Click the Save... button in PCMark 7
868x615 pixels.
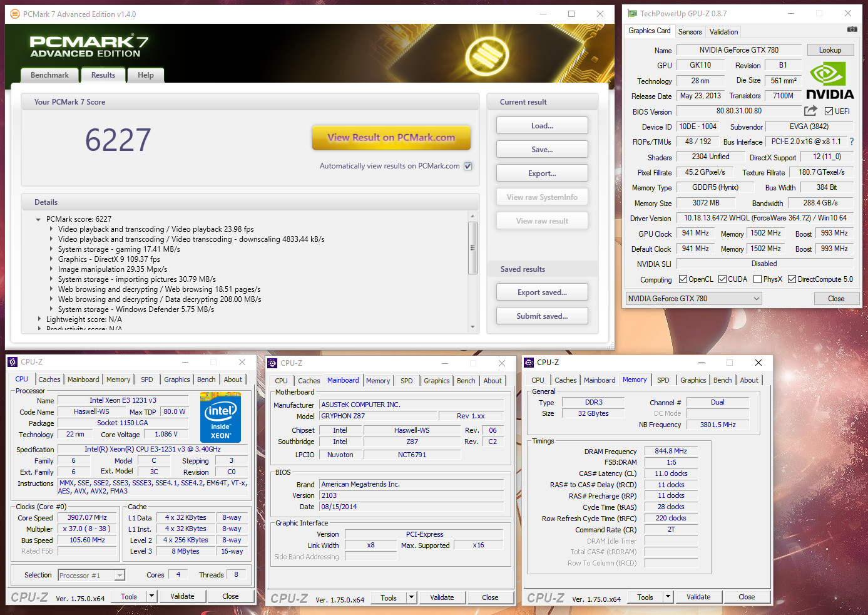542,150
